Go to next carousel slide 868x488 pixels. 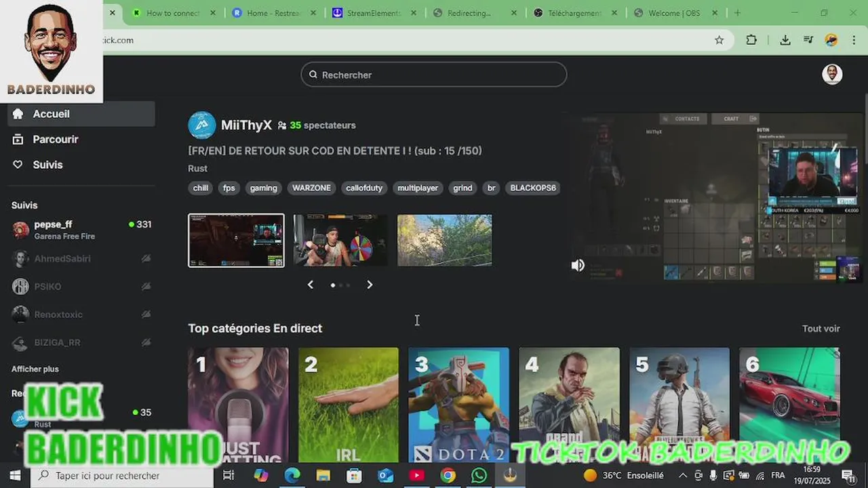tap(370, 285)
